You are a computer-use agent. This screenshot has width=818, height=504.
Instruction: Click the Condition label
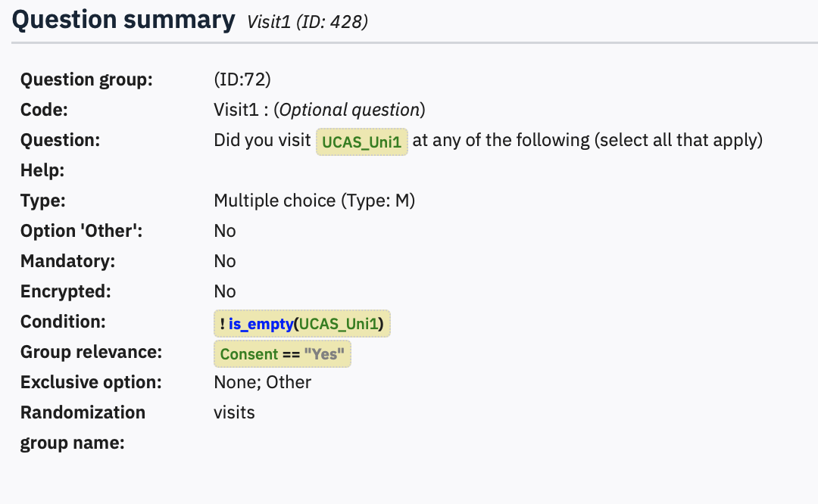pyautogui.click(x=63, y=322)
